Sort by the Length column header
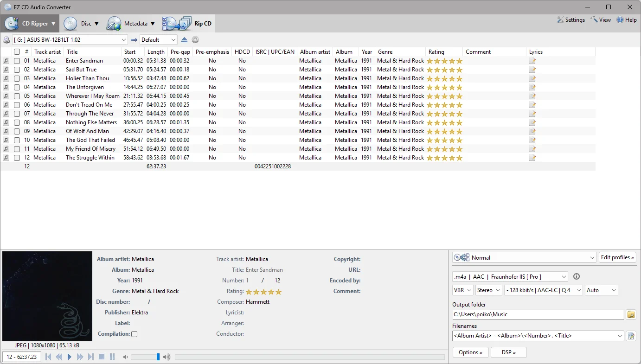This screenshot has height=364, width=641. (156, 52)
